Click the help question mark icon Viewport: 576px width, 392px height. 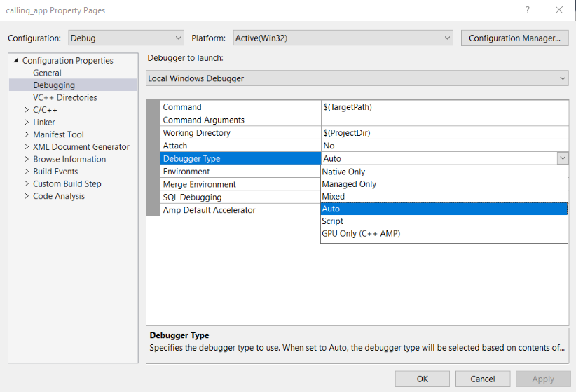pos(528,10)
